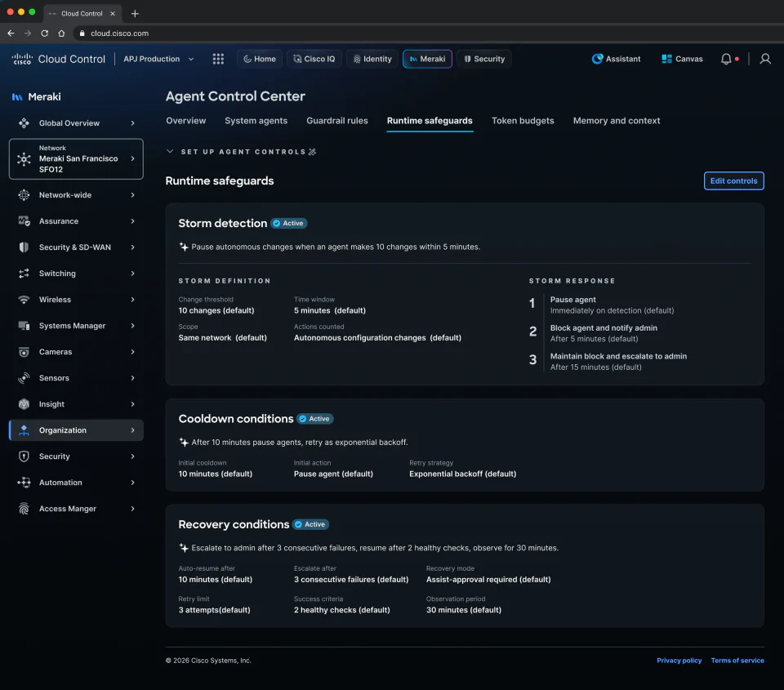The width and height of the screenshot is (784, 690).
Task: Click '30 minutes (default)' observation period
Action: pyautogui.click(x=464, y=610)
